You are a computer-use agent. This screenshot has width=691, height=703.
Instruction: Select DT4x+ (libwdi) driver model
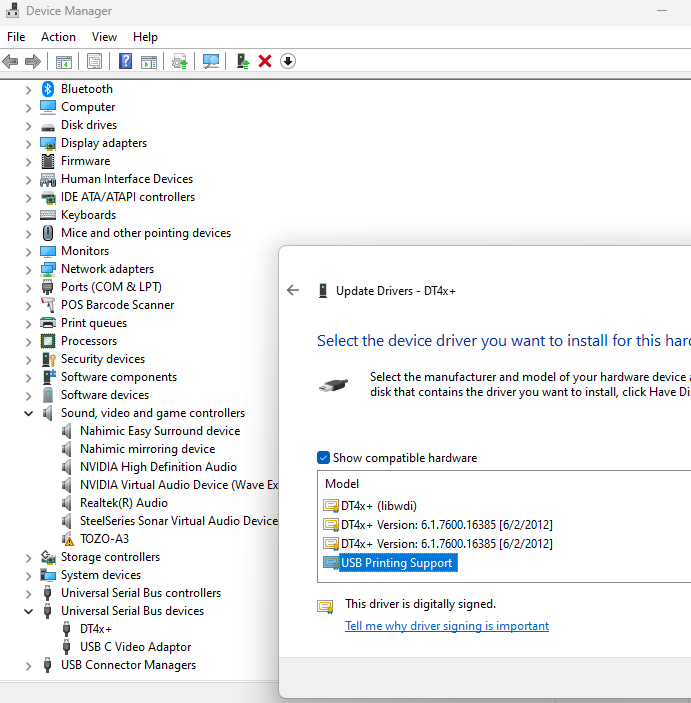(378, 506)
